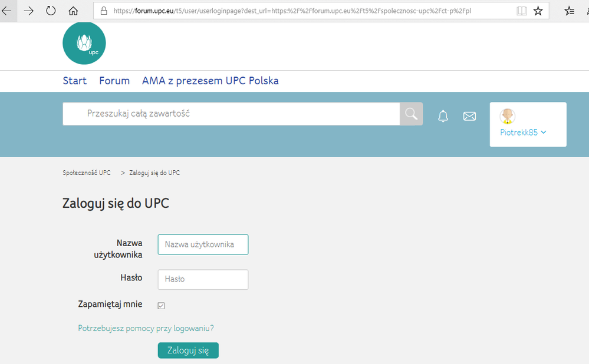Refresh the page
This screenshot has height=364, width=589.
pyautogui.click(x=51, y=11)
